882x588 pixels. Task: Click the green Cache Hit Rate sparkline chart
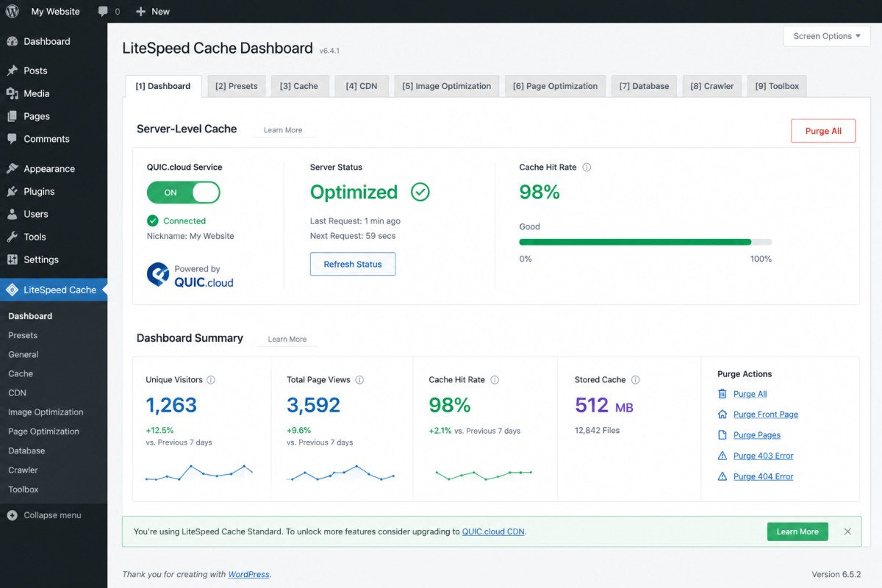484,475
